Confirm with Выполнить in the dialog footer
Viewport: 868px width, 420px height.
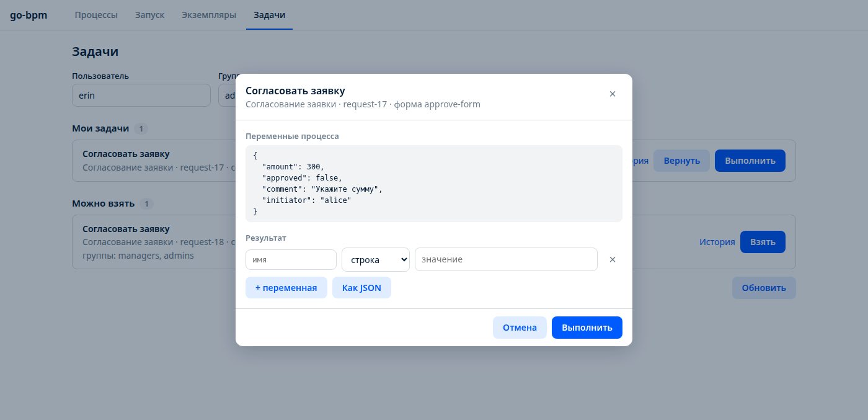[587, 328]
